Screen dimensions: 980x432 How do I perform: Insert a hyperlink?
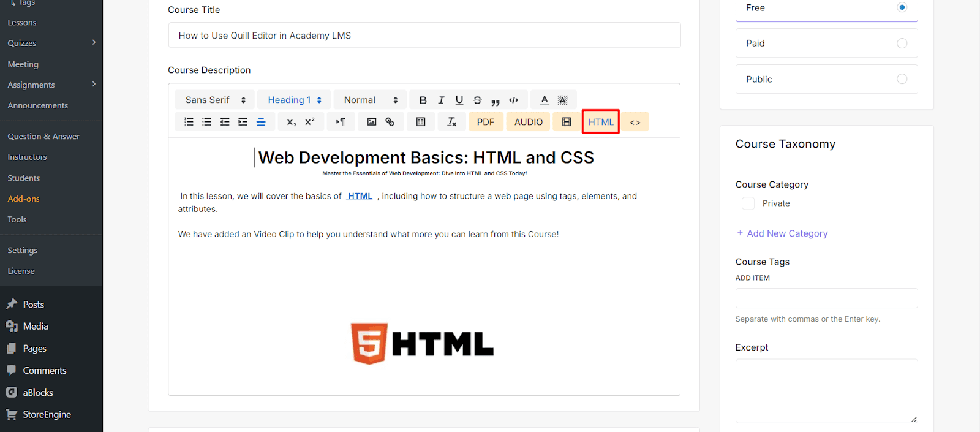point(390,122)
